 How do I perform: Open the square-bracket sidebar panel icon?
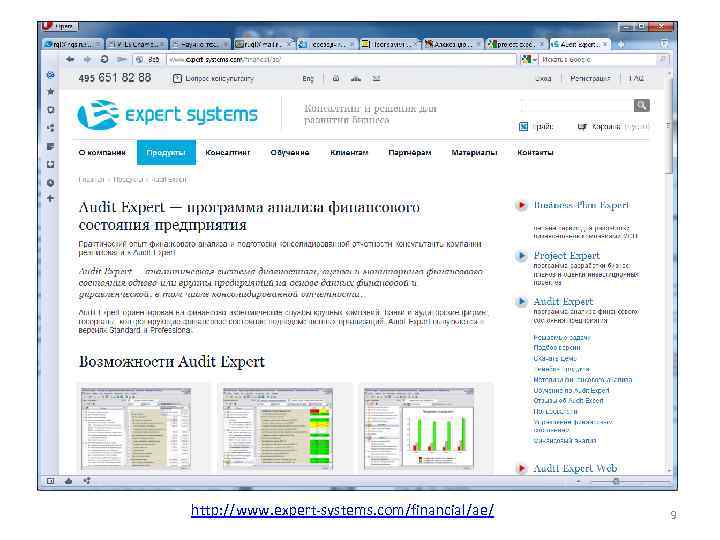click(x=51, y=164)
